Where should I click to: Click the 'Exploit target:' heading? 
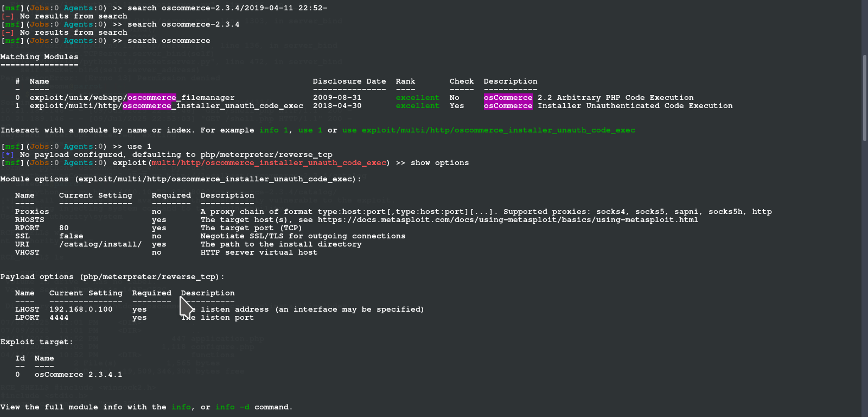tap(37, 342)
